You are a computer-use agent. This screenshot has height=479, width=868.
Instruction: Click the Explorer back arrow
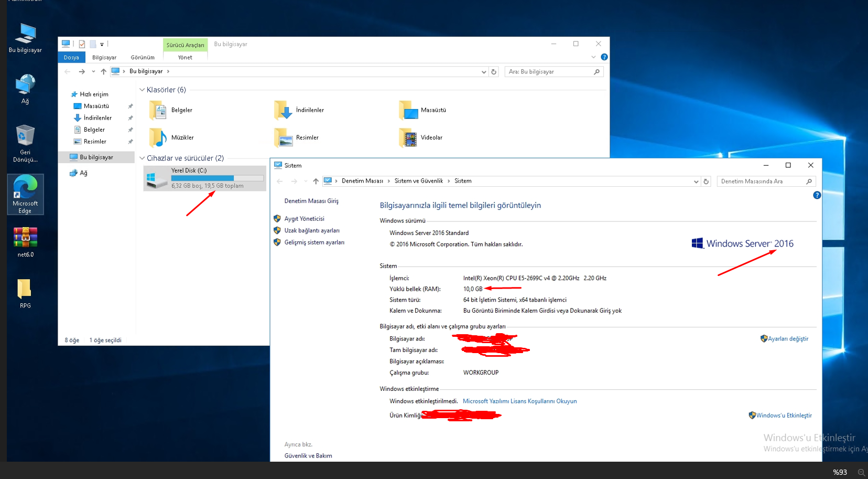coord(67,72)
